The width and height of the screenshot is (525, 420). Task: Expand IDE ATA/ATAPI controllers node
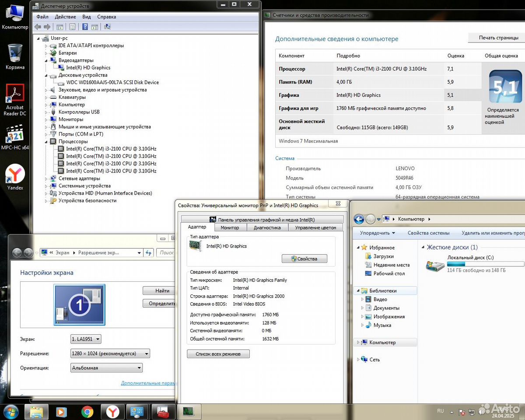coord(46,45)
